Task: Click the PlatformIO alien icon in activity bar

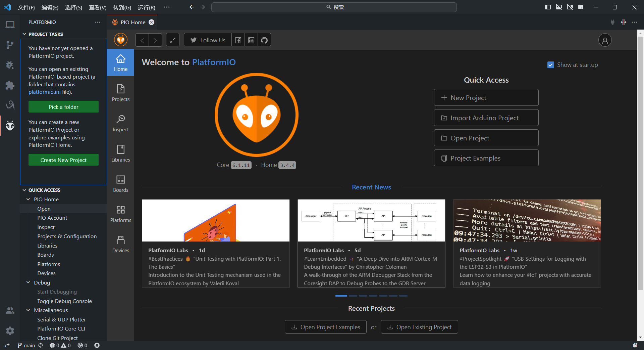Action: click(x=10, y=126)
